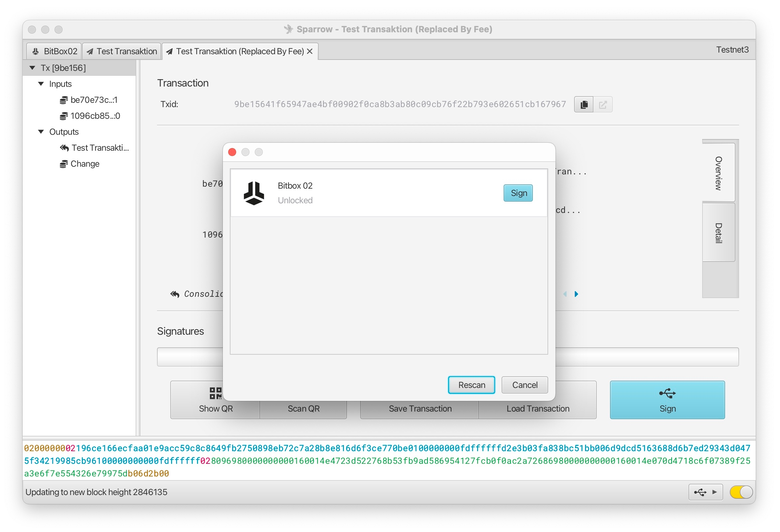The image size is (780, 532).
Task: Open txid in block explorer icon
Action: [602, 105]
